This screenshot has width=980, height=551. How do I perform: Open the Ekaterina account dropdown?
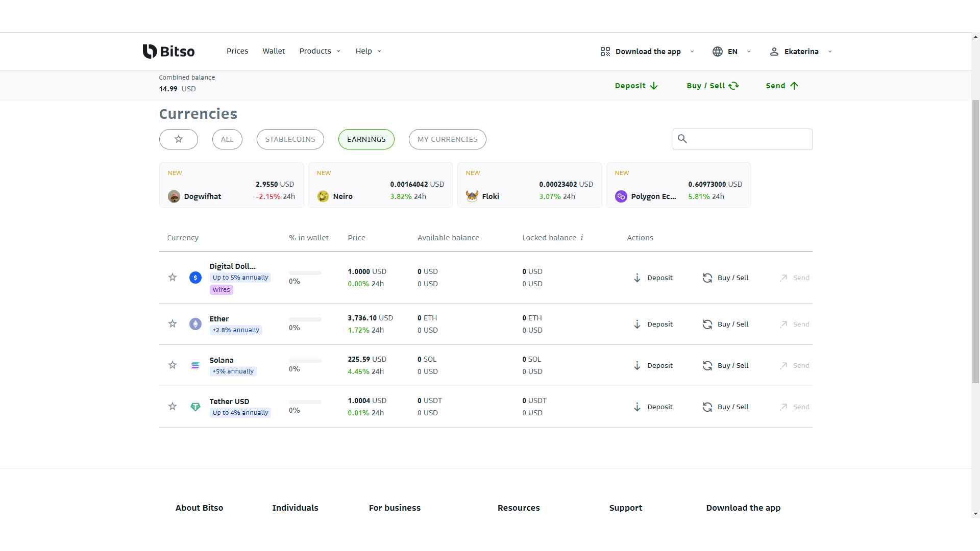point(801,52)
